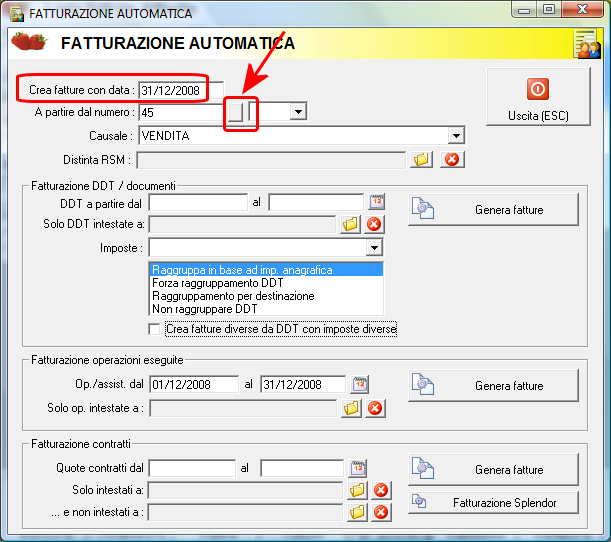Click the A partire dal numero field
This screenshot has height=542, width=611.
pos(182,113)
